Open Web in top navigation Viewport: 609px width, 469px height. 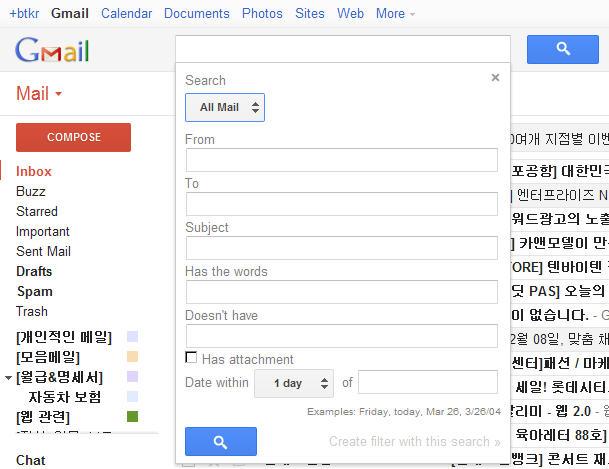pos(350,14)
